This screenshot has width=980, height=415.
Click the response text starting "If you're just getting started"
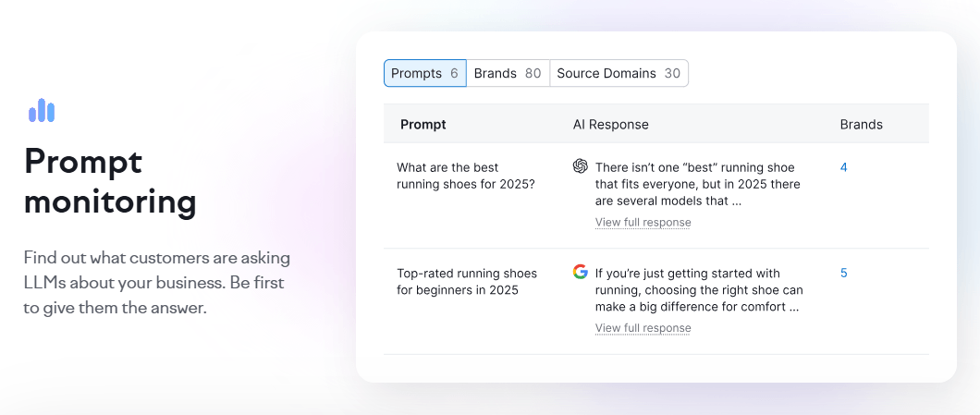(699, 290)
